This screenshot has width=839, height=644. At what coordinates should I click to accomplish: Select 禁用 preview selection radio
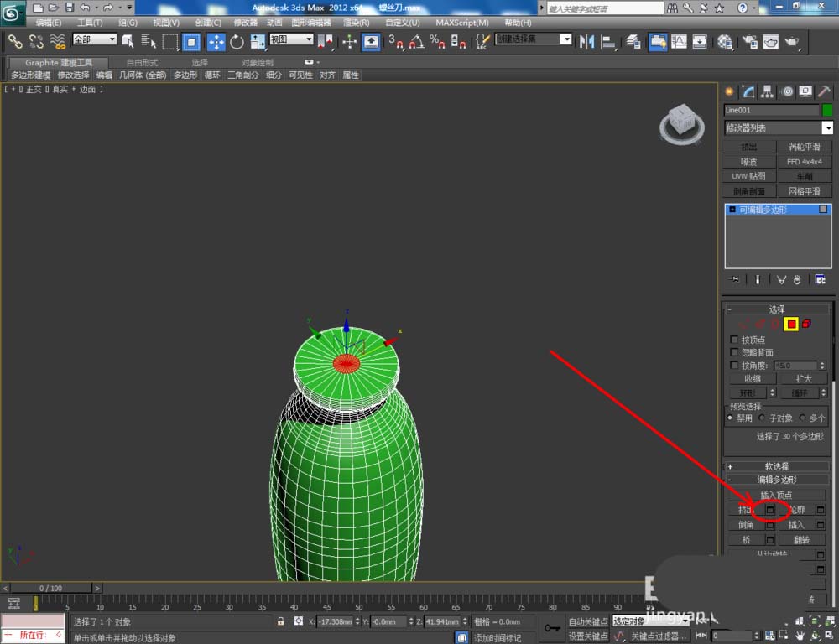[730, 418]
